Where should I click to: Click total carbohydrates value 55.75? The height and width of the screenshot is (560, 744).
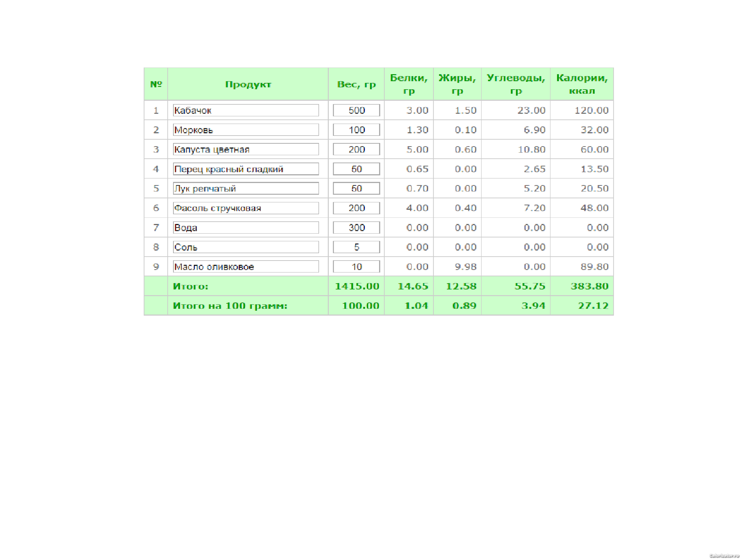tap(530, 286)
